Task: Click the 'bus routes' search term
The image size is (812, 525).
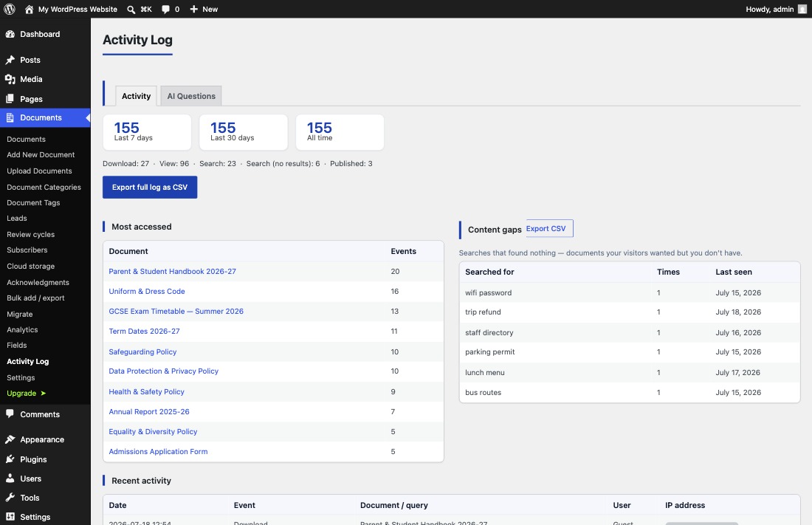Action: [484, 392]
